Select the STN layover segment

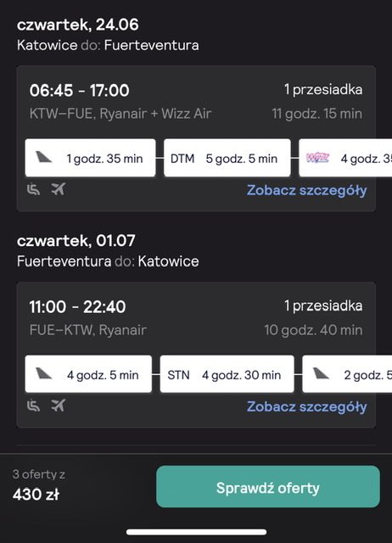pos(227,374)
